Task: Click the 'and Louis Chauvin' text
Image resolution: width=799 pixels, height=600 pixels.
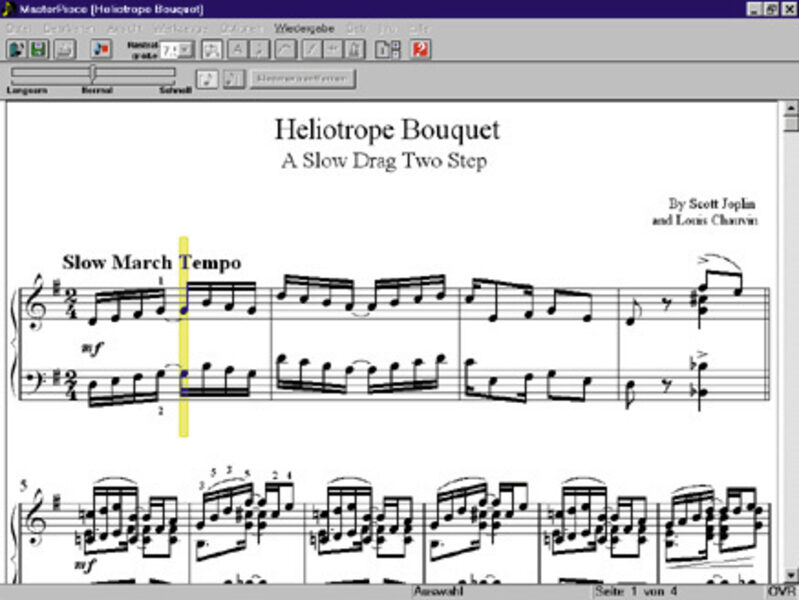Action: 705,220
